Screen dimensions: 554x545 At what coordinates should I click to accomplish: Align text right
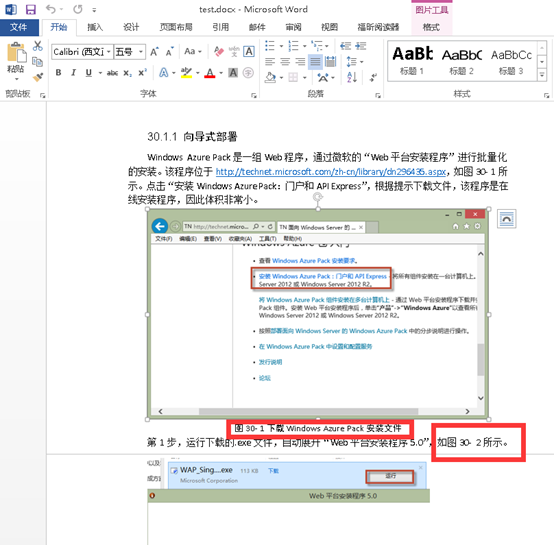click(x=300, y=62)
